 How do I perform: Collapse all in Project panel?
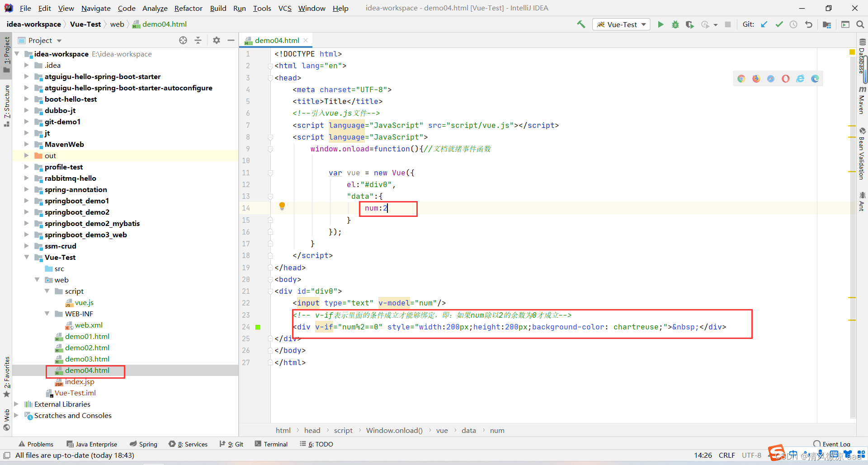198,40
